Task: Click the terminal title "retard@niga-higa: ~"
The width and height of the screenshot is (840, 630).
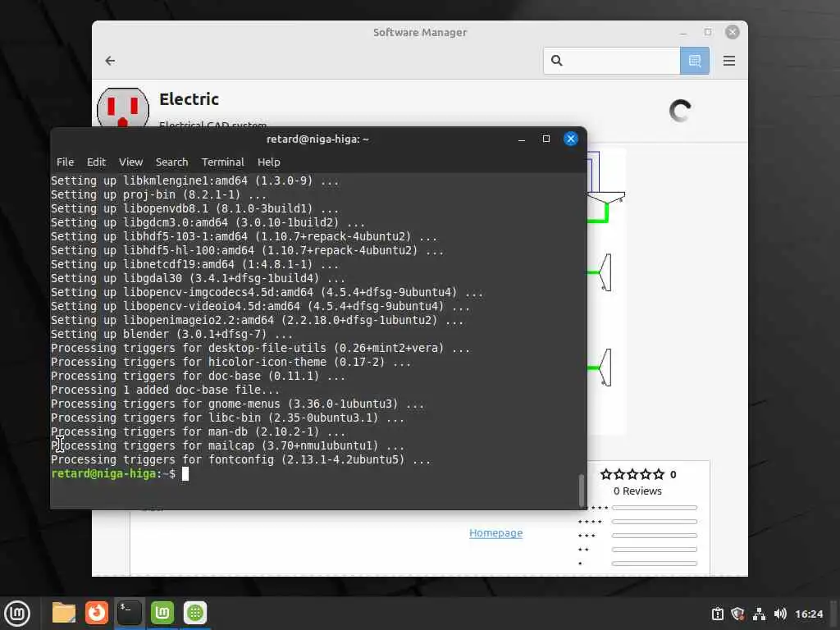Action: click(317, 139)
